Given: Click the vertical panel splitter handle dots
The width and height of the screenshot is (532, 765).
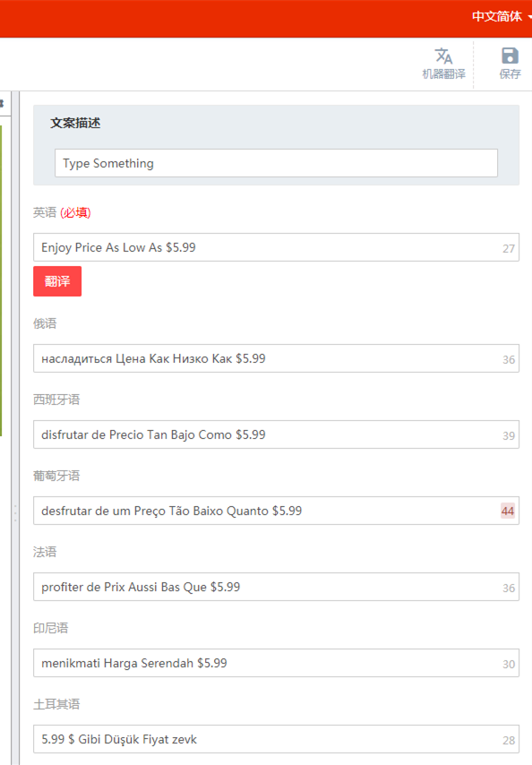Looking at the screenshot, I should (15, 513).
